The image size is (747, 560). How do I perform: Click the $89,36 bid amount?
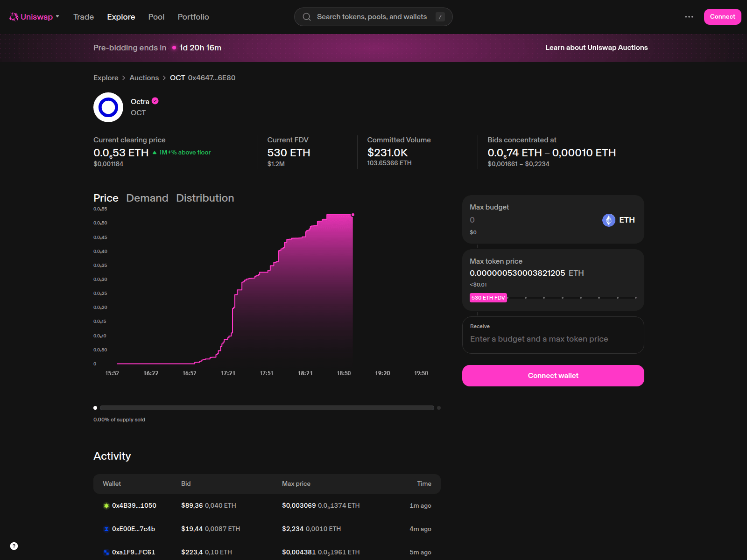pyautogui.click(x=192, y=505)
